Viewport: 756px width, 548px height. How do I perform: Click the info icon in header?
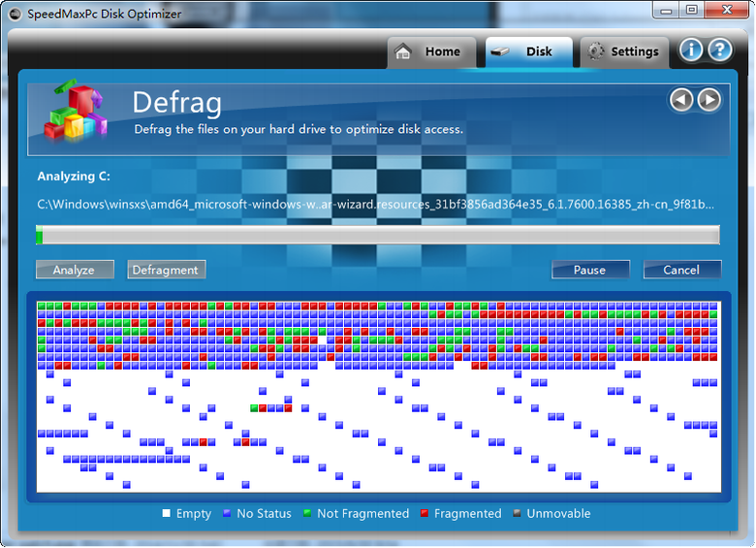click(x=691, y=50)
